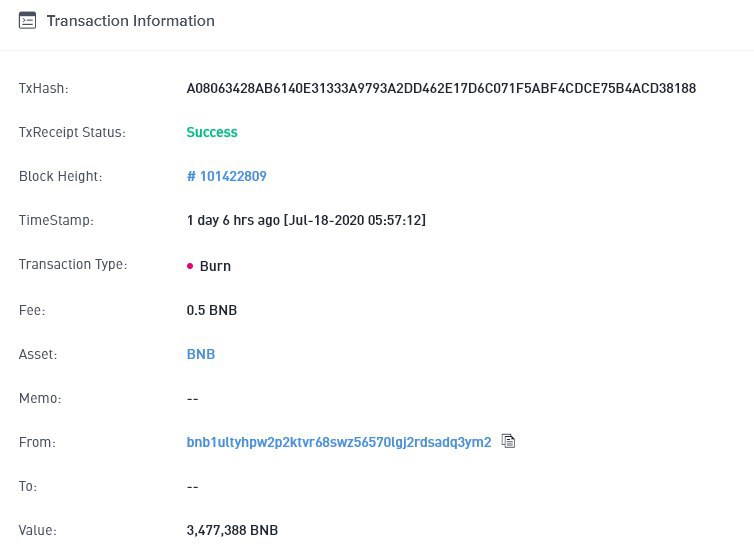754x560 pixels.
Task: Open the sender bnb1ultyhpw2p2 address link
Action: pyautogui.click(x=339, y=442)
